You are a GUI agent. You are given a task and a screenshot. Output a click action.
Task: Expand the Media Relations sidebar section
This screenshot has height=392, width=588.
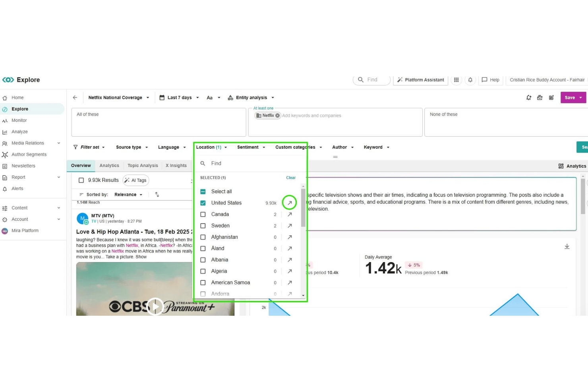59,143
